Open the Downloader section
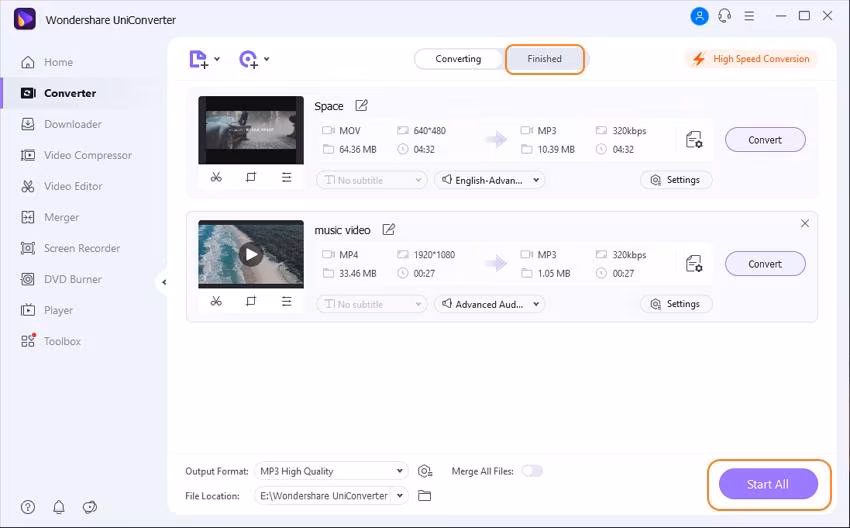This screenshot has width=850, height=528. pyautogui.click(x=61, y=124)
